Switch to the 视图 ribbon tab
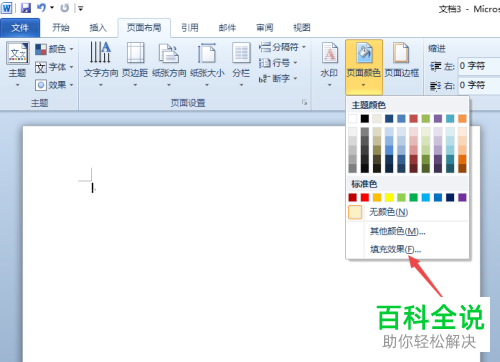Screen dimensions: 500x362 302,28
